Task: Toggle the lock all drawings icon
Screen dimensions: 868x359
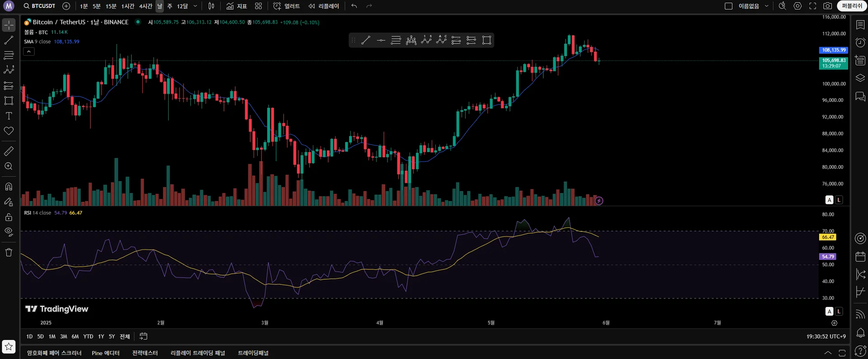Action: pyautogui.click(x=9, y=217)
